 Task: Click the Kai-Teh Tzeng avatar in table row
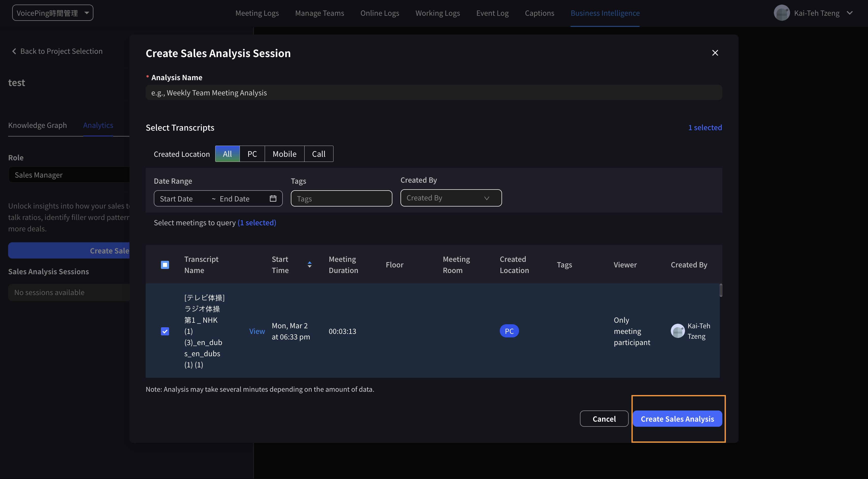coord(678,331)
